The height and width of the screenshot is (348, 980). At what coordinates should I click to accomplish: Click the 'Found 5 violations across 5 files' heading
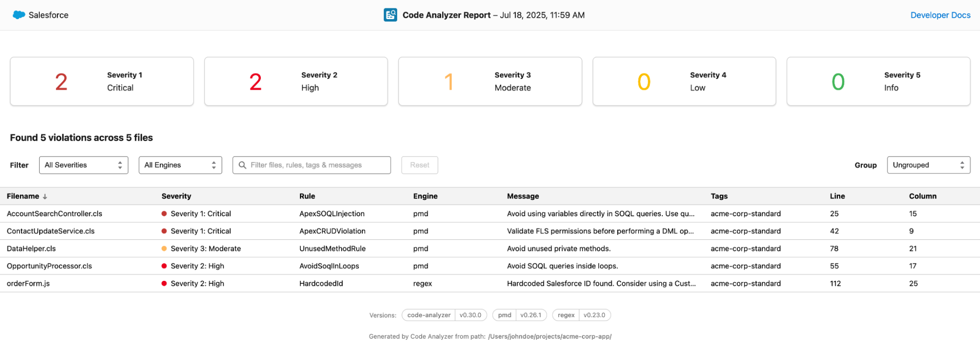[x=81, y=138]
